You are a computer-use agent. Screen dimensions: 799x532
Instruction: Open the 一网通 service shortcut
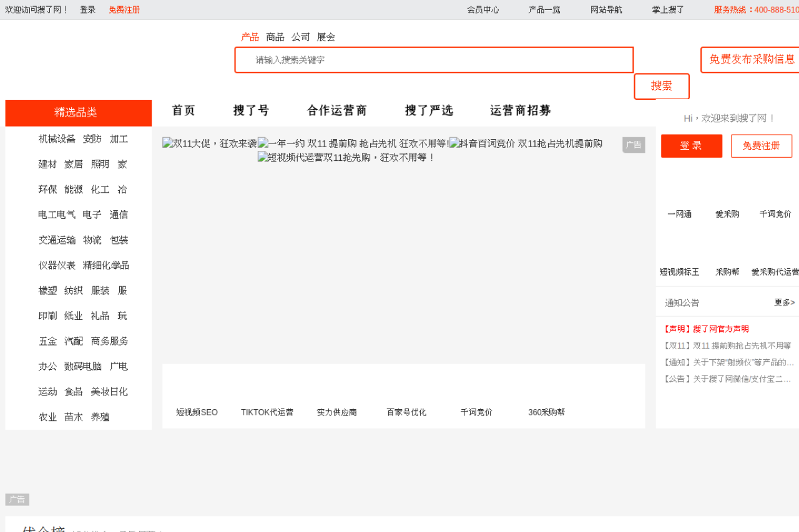(x=679, y=214)
